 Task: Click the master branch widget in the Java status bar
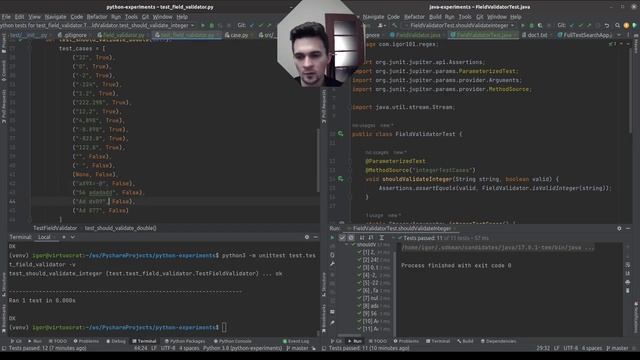point(617,348)
